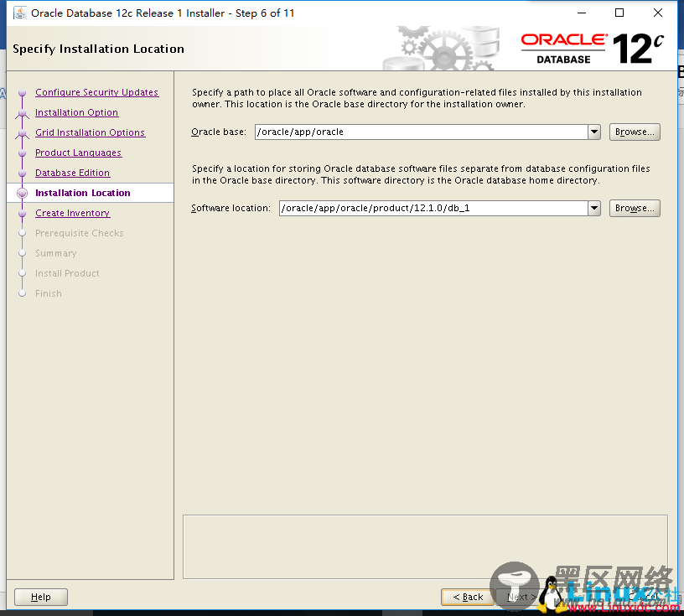Image resolution: width=684 pixels, height=616 pixels.
Task: Open the Configure Security Updates step
Action: coord(97,92)
